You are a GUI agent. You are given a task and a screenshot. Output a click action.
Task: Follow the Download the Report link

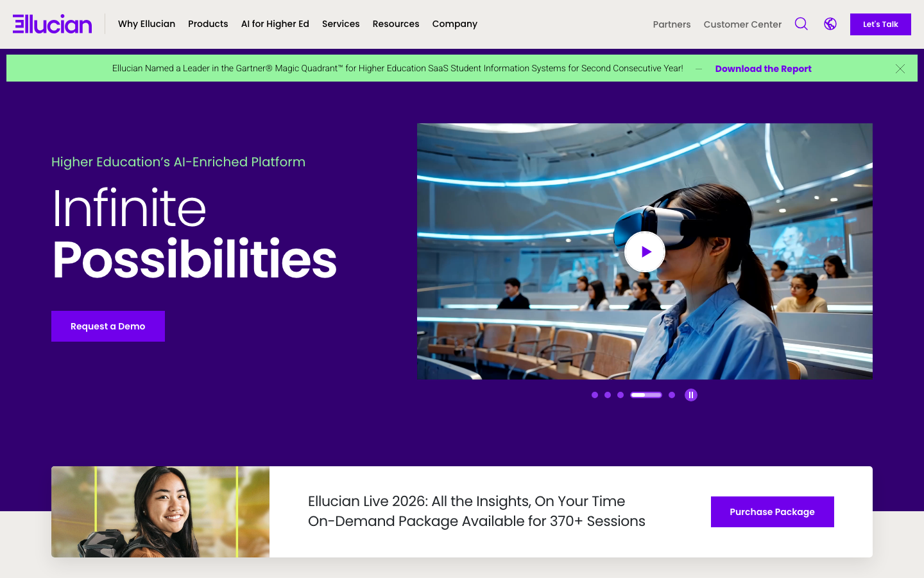pos(763,69)
